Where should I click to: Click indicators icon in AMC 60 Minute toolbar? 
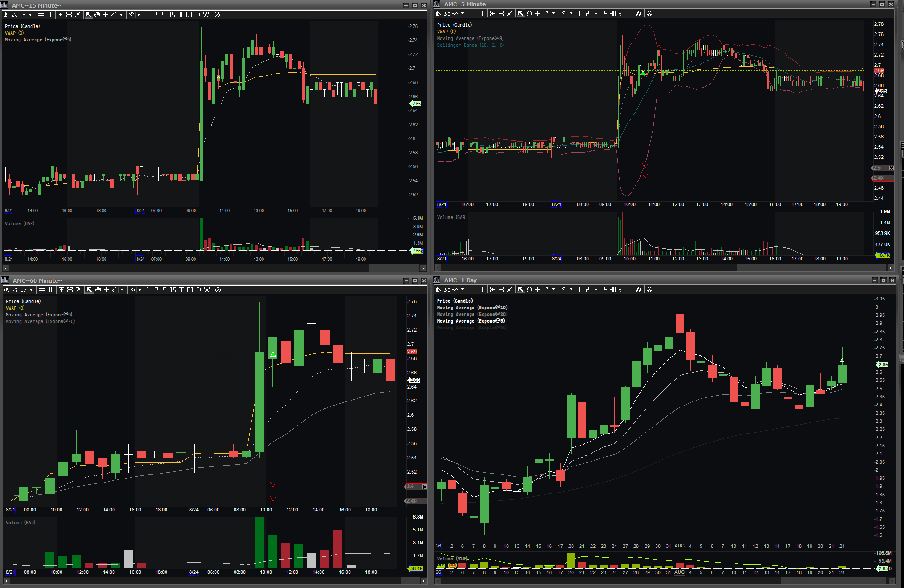pyautogui.click(x=15, y=290)
